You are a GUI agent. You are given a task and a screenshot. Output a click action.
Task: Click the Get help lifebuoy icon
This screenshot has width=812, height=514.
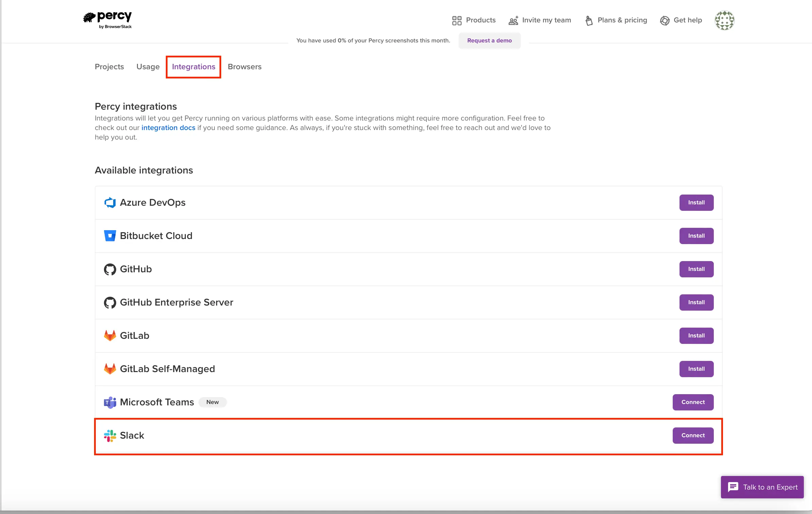665,21
